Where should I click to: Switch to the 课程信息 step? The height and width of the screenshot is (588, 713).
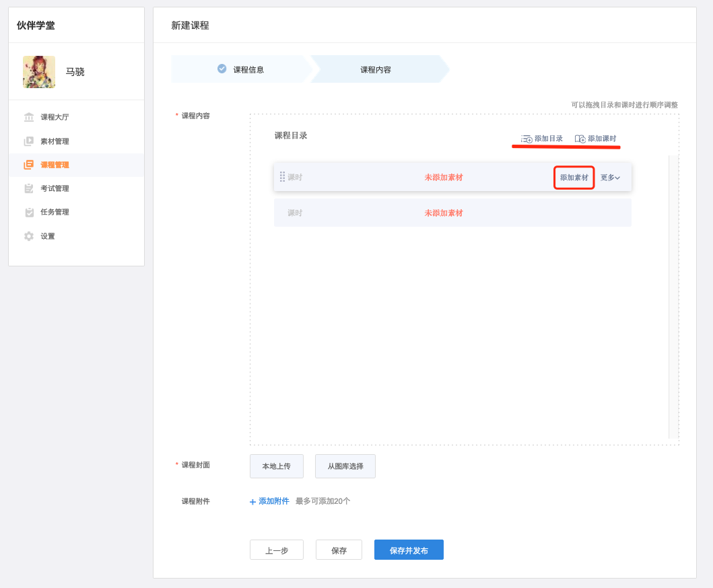click(x=242, y=69)
